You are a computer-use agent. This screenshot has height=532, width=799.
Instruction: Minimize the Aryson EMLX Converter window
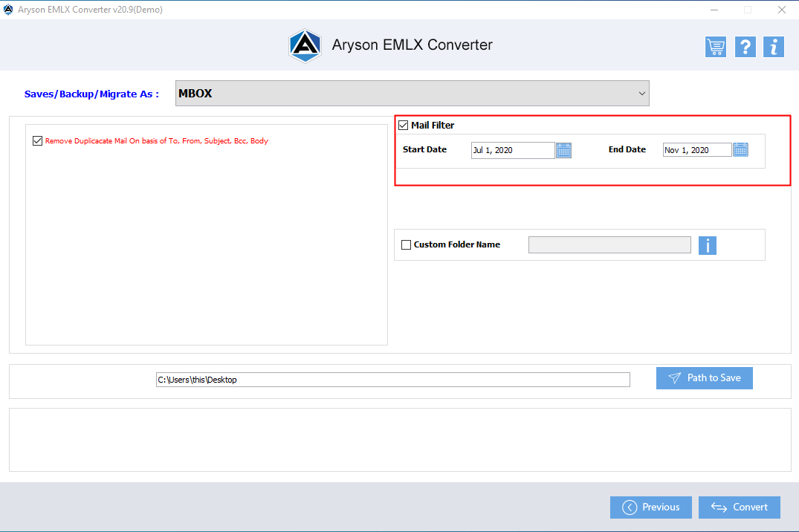(714, 10)
